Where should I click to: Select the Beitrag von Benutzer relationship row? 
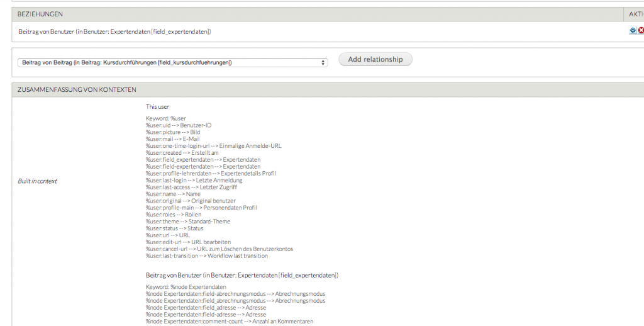point(114,31)
